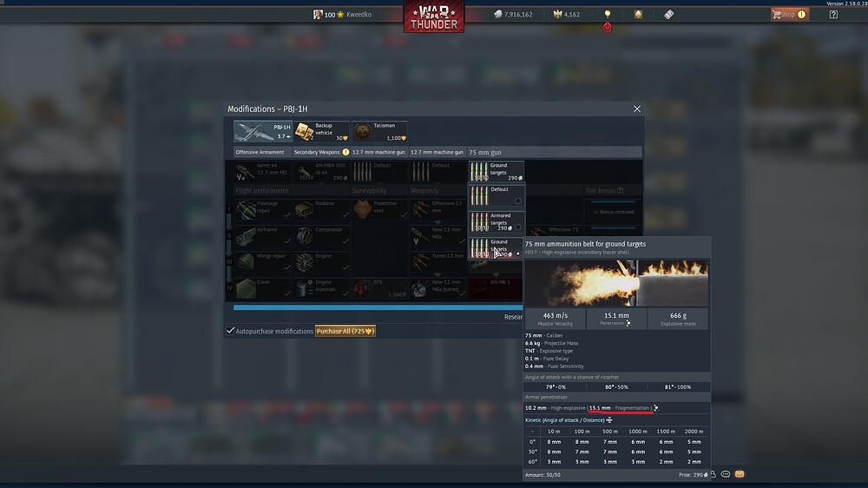
Task: Click the New 12 mm MGs modification
Action: pos(437,236)
